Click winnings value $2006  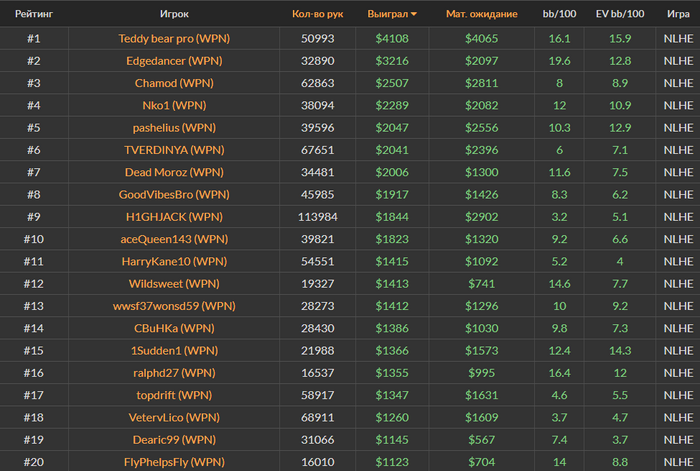coord(392,172)
